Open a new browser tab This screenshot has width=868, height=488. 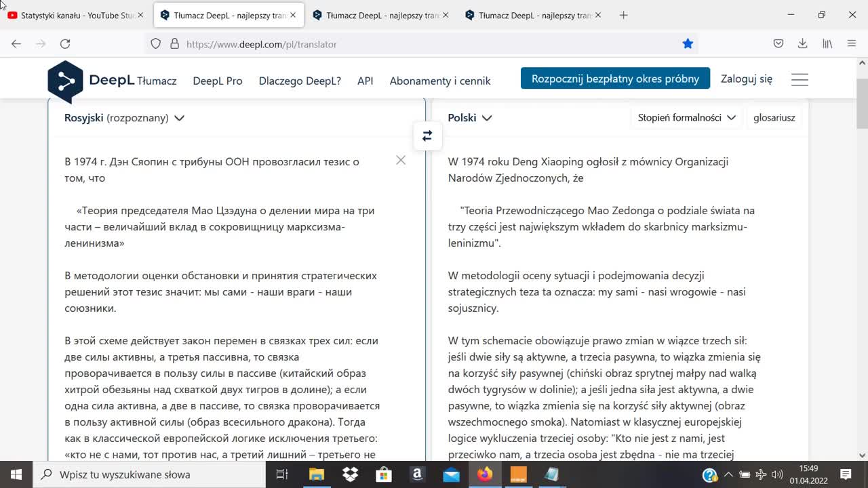(623, 15)
